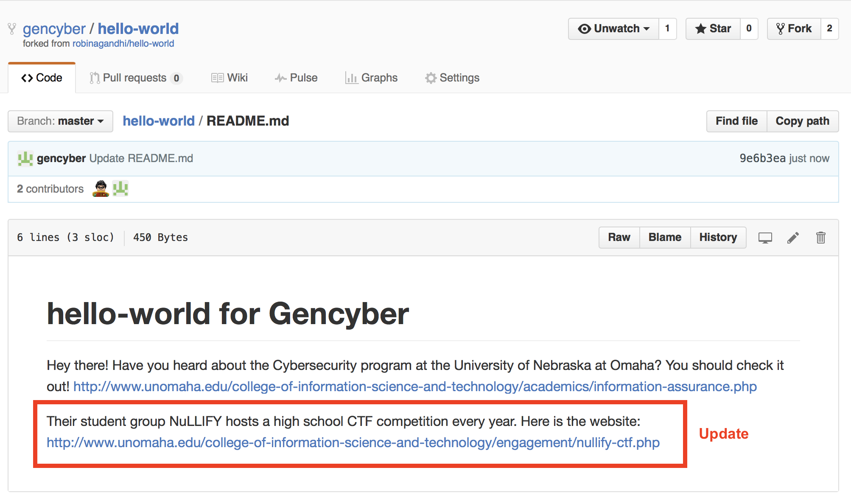The width and height of the screenshot is (851, 504).
Task: Star the hello-world repository
Action: (x=713, y=29)
